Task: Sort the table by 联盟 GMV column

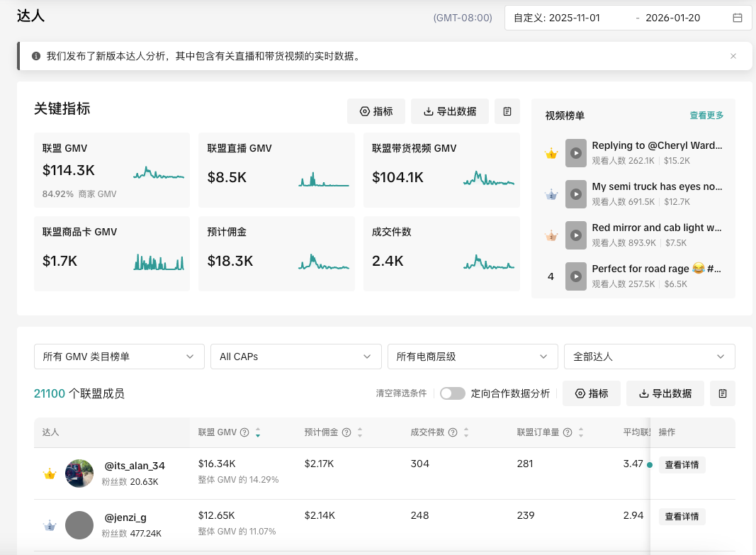Action: click(x=258, y=432)
